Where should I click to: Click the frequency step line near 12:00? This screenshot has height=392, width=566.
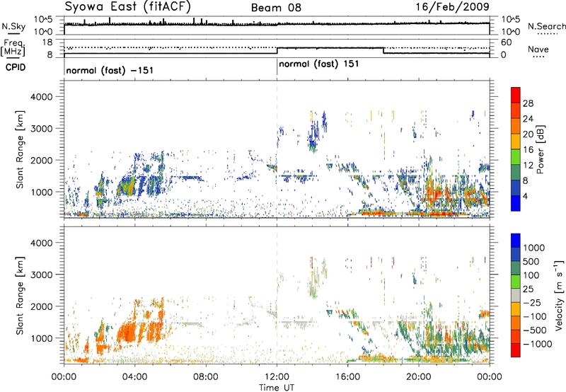[x=277, y=51]
